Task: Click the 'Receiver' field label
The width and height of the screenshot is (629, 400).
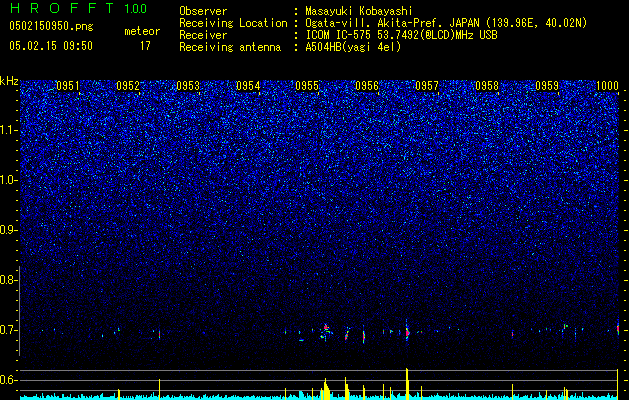Action: click(203, 35)
